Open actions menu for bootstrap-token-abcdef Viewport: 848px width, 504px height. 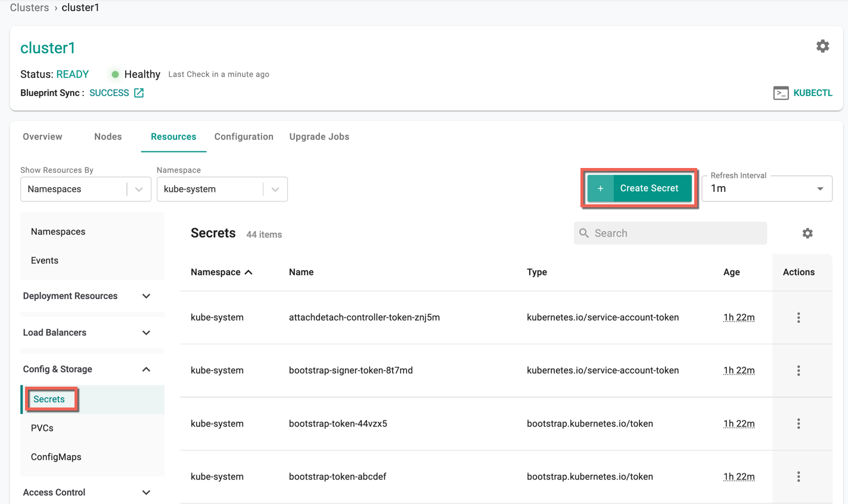(x=799, y=477)
